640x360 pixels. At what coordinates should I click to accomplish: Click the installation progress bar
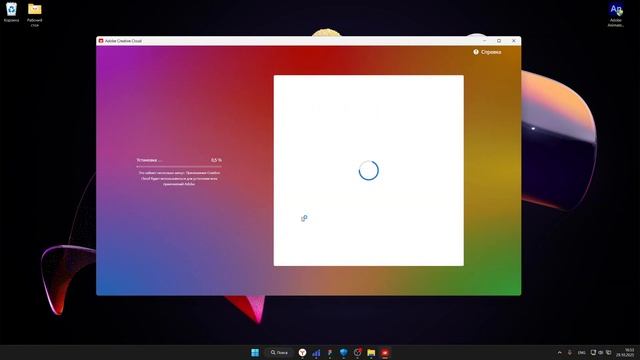(x=179, y=166)
